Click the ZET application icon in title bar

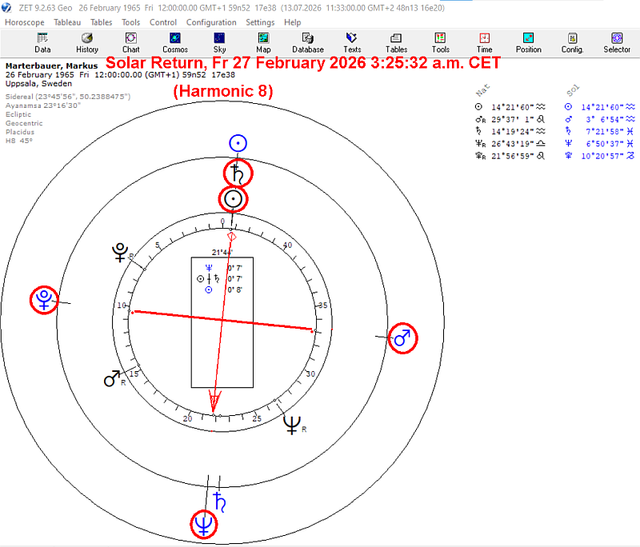click(7, 8)
